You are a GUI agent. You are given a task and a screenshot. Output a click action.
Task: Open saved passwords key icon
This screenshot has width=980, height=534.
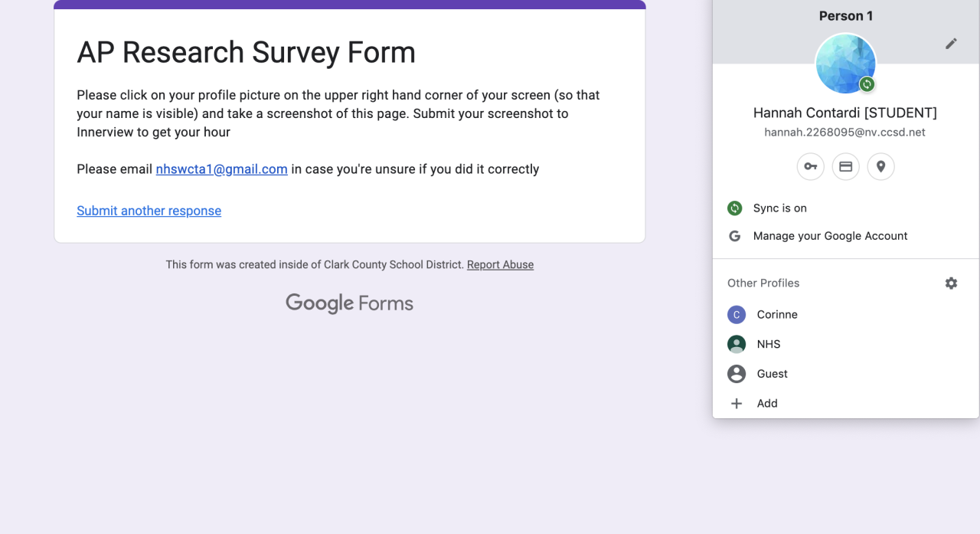[810, 166]
